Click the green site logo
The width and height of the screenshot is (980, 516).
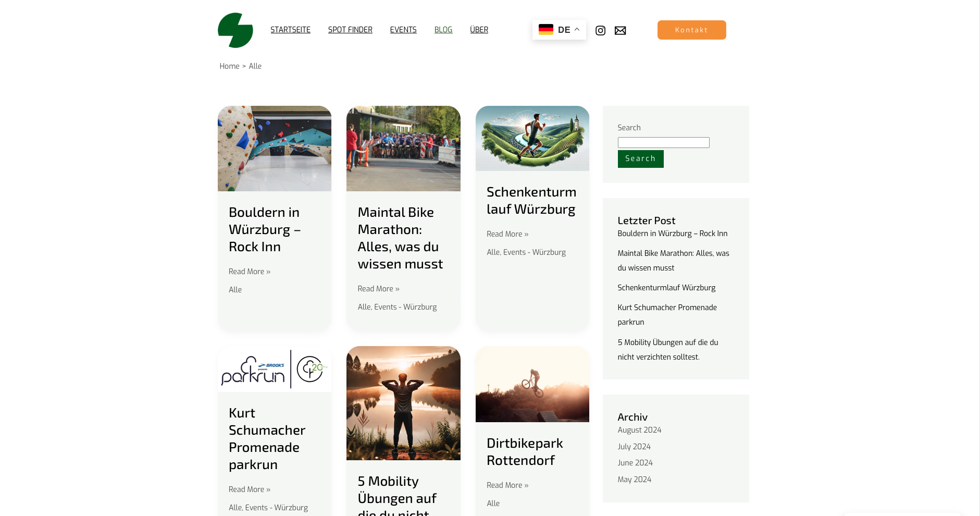235,30
